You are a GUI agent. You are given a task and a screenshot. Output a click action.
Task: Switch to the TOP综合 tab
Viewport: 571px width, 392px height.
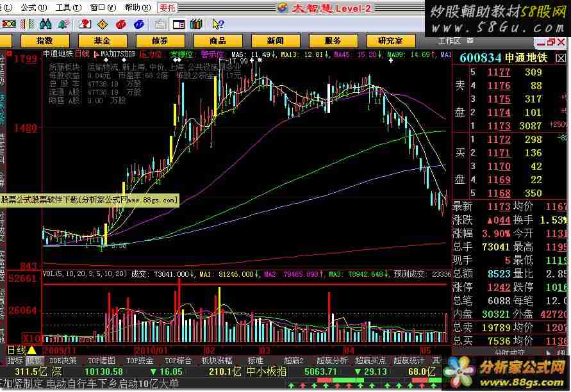(x=178, y=361)
